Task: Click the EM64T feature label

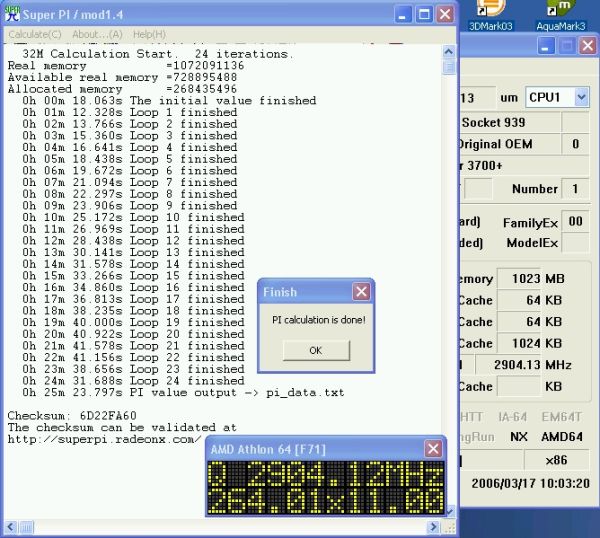Action: click(x=561, y=417)
